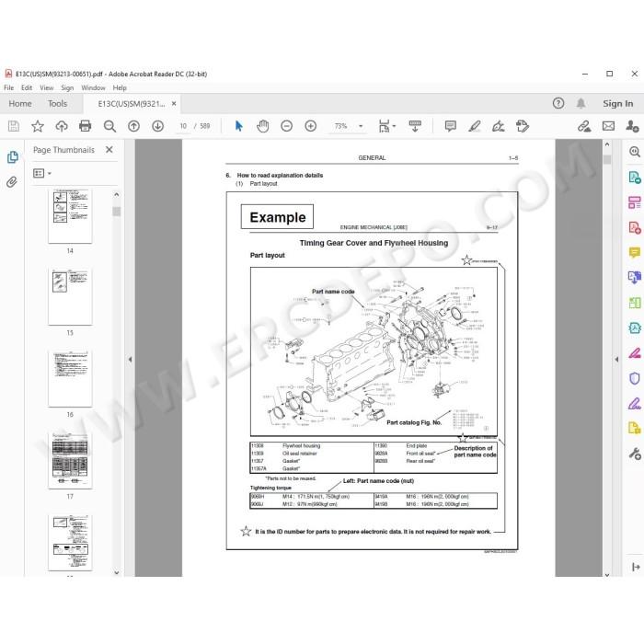Send the file by email with the envelope icon

click(608, 126)
